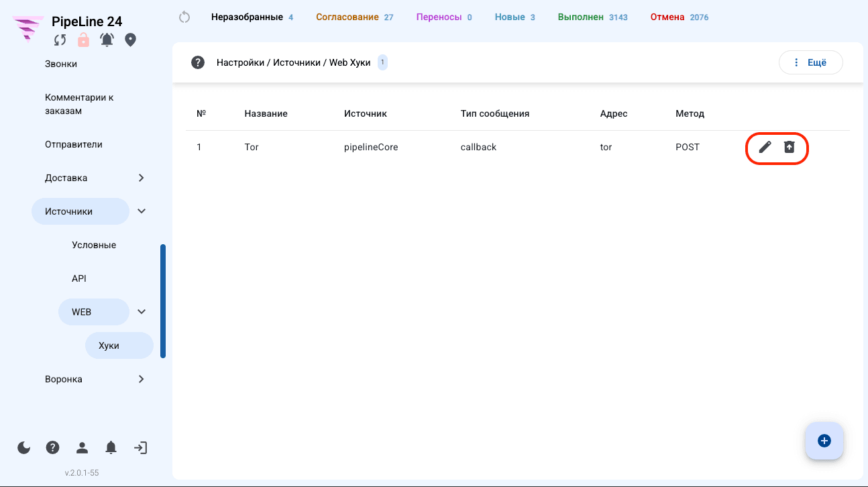Click the PipeLine 24 logo
Viewport: 868px width, 487px height.
[28, 30]
